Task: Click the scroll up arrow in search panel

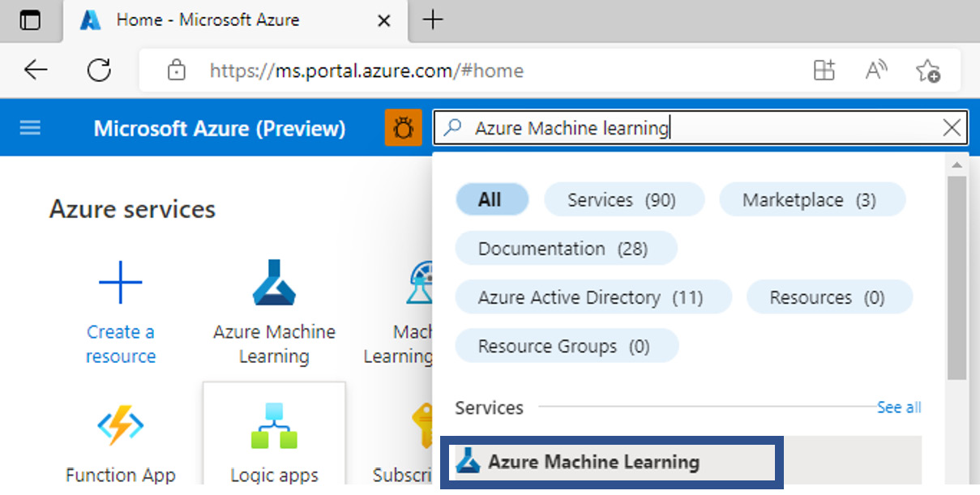Action: (956, 164)
